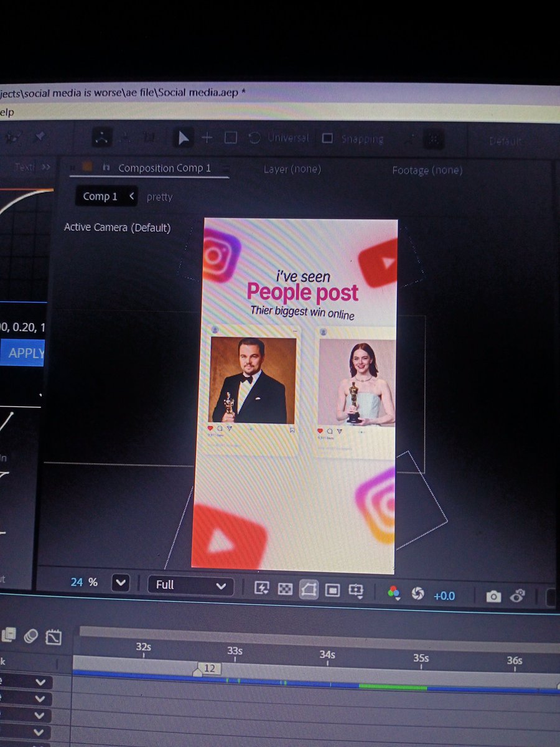This screenshot has width=560, height=747.
Task: Switch to View Axis Mode icon
Action: pos(148,138)
